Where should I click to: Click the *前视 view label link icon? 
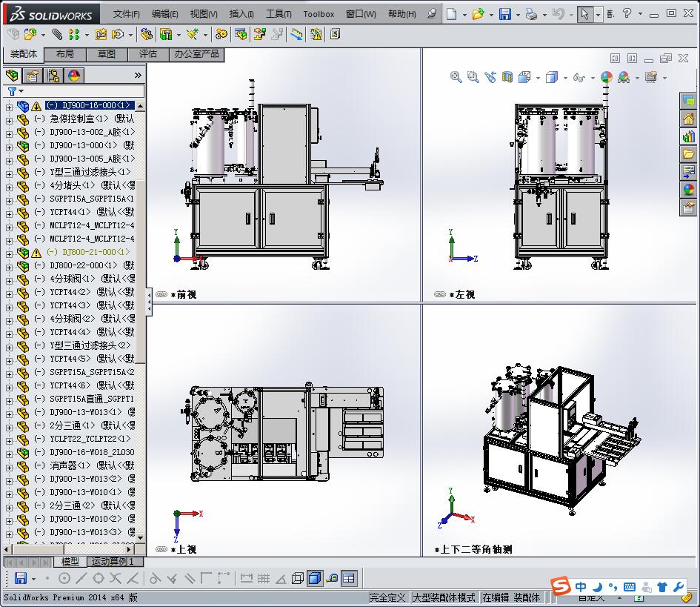tap(161, 294)
